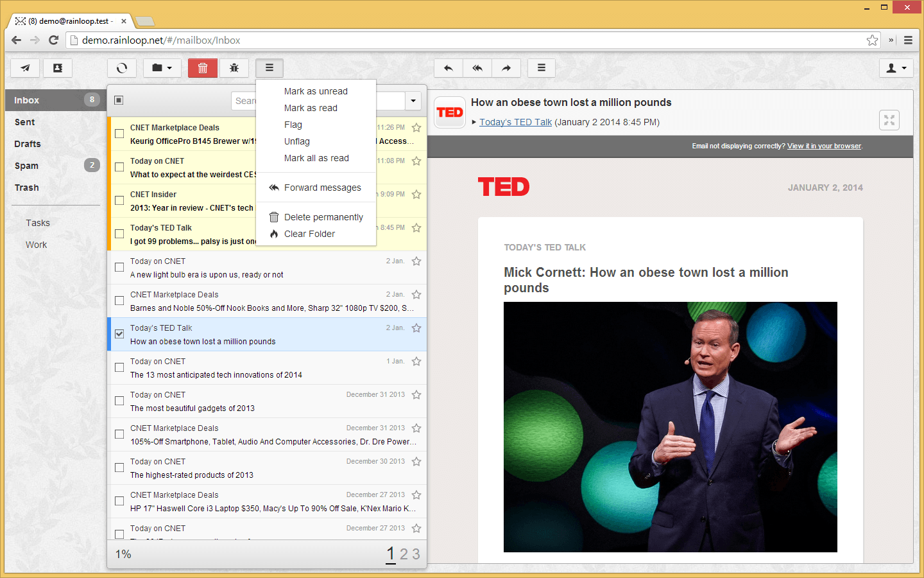Toggle fullscreen message view icon
Screen dimensions: 924x578
coord(889,120)
